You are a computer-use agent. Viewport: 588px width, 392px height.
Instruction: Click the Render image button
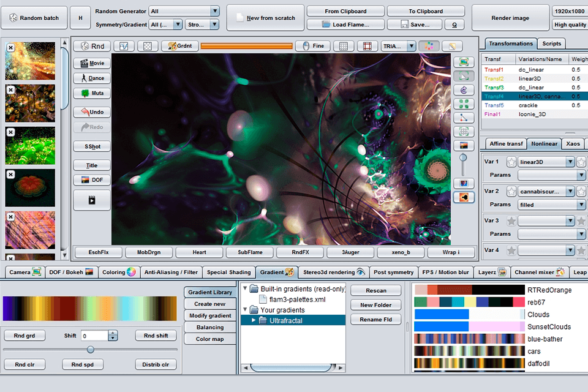coord(511,18)
